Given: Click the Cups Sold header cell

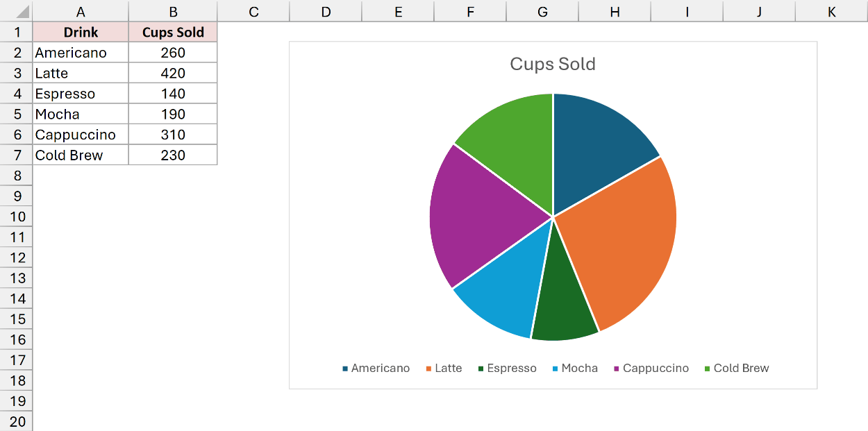Looking at the screenshot, I should (173, 32).
